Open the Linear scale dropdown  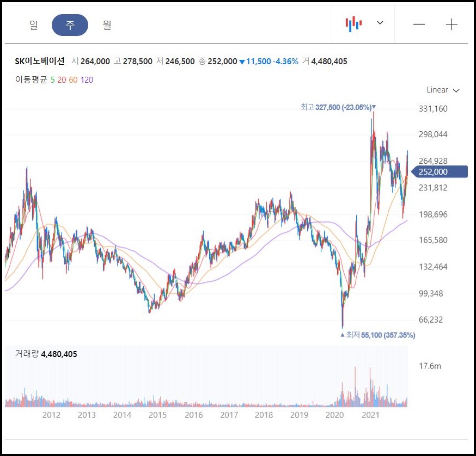coord(443,90)
